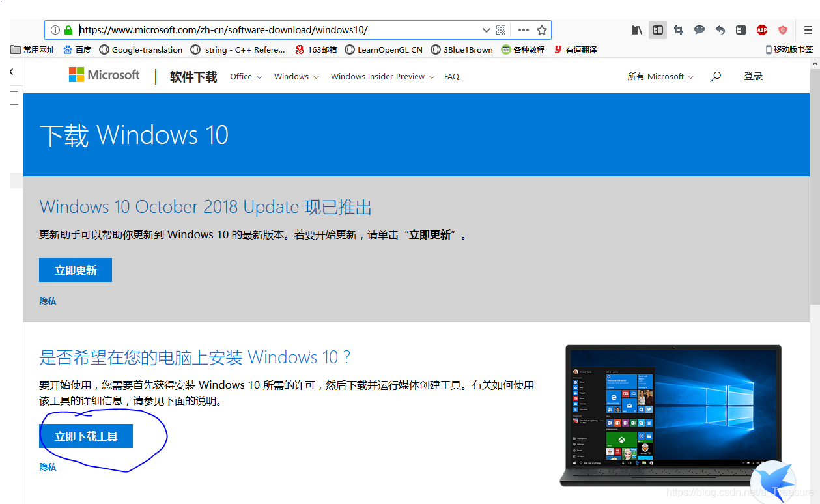Open the 隐私 link under 立即下载工具
This screenshot has height=504, width=820.
pyautogui.click(x=48, y=467)
